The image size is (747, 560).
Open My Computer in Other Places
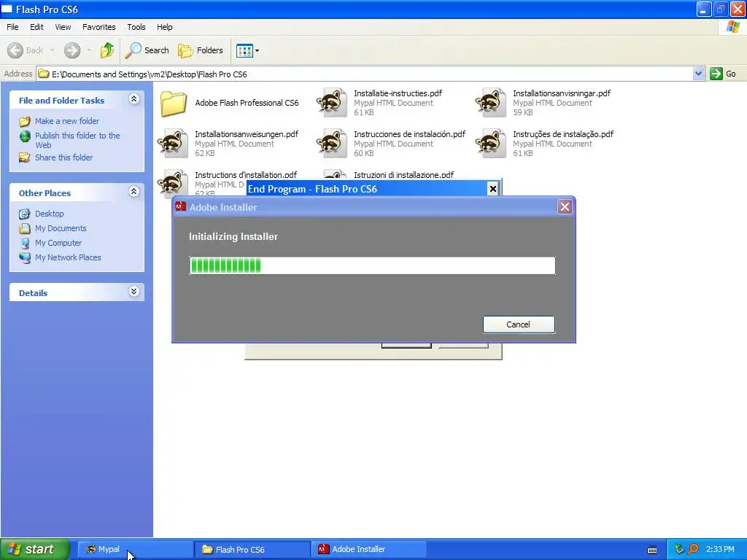coord(58,243)
